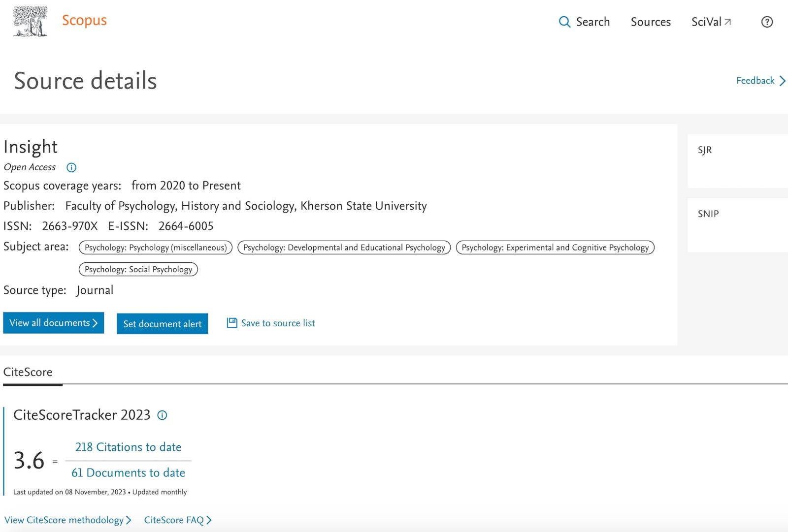Click the Insight journal title

[31, 147]
